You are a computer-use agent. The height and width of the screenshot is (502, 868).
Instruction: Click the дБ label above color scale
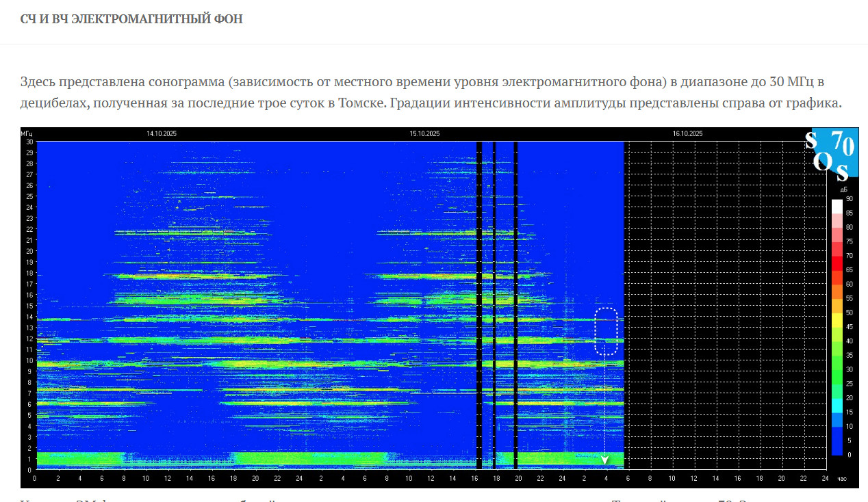843,189
